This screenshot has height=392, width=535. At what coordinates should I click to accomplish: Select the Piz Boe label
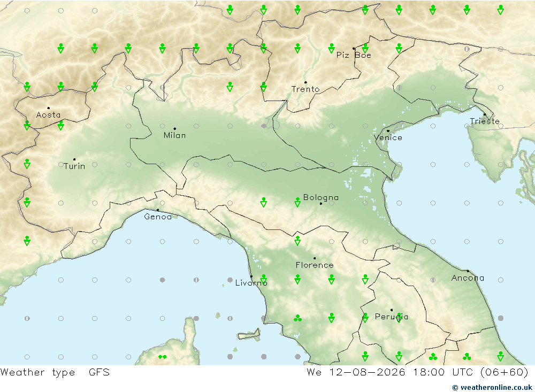(354, 55)
